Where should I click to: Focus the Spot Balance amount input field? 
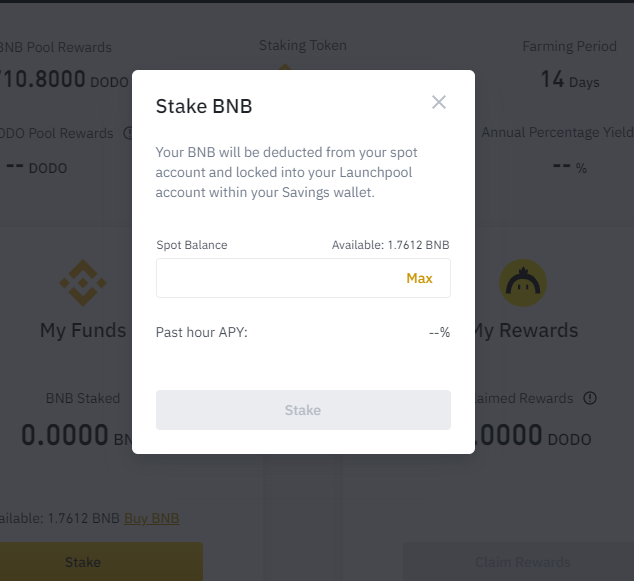click(275, 278)
